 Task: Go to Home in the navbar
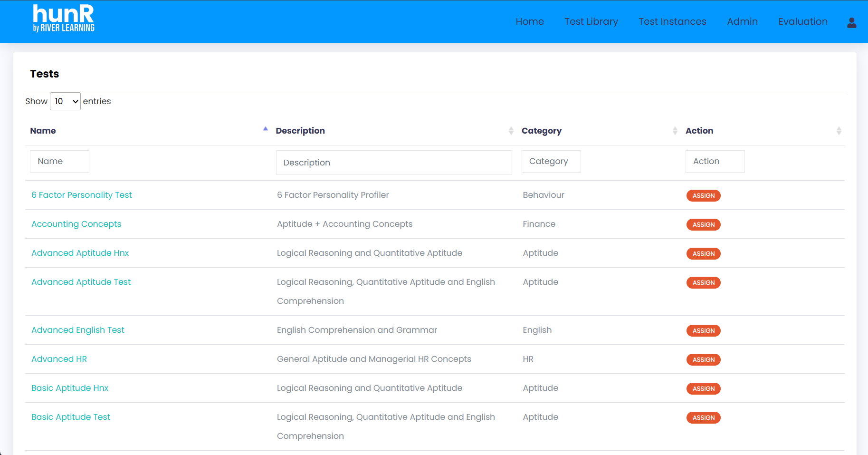530,21
